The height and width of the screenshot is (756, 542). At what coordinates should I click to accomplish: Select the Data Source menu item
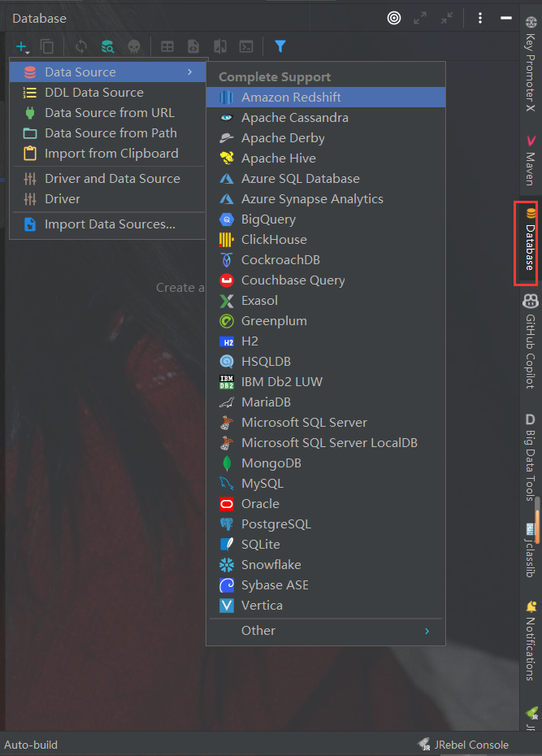(x=108, y=72)
